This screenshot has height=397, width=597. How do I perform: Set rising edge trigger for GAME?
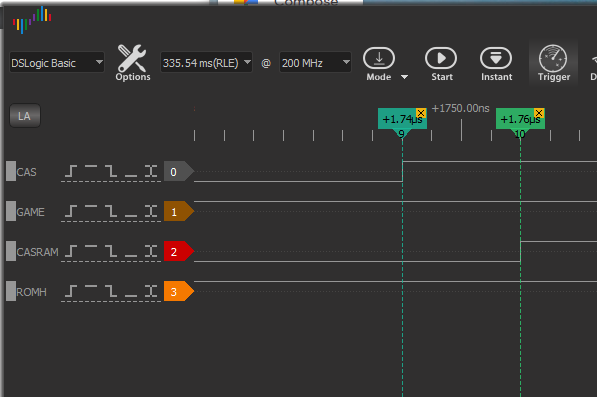click(71, 211)
